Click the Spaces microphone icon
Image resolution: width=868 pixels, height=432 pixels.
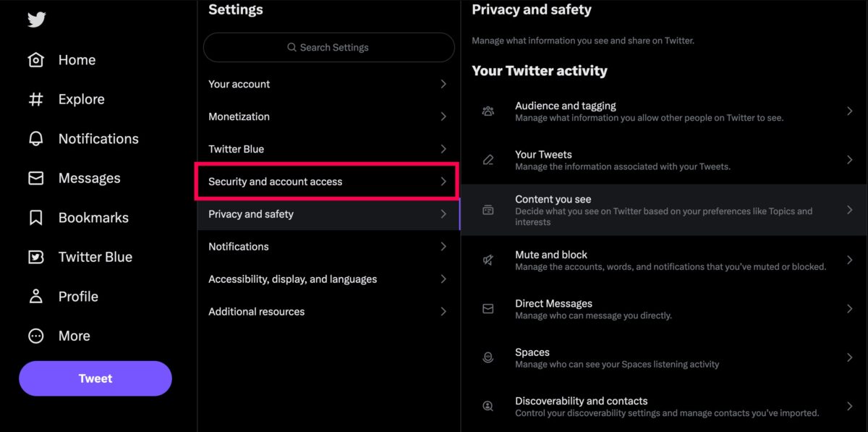point(488,357)
